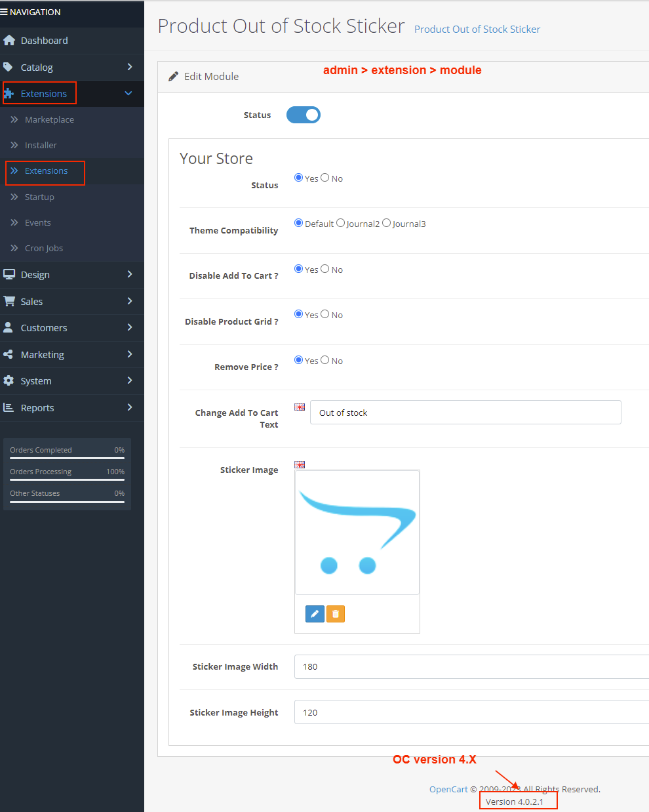Click the Dashboard home icon
The image size is (649, 812).
click(x=9, y=41)
